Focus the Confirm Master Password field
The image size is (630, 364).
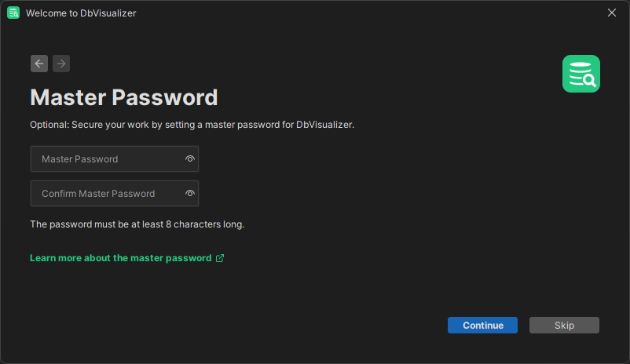[x=106, y=193]
